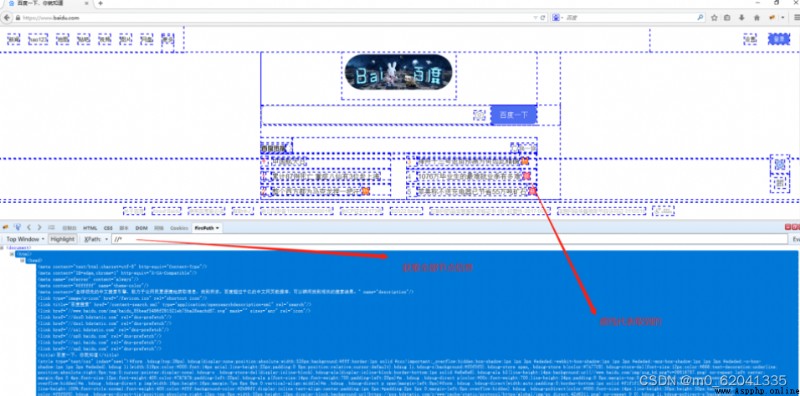The image size is (800, 396).
Task: Open a new tab with the plus button
Action: [101, 3]
